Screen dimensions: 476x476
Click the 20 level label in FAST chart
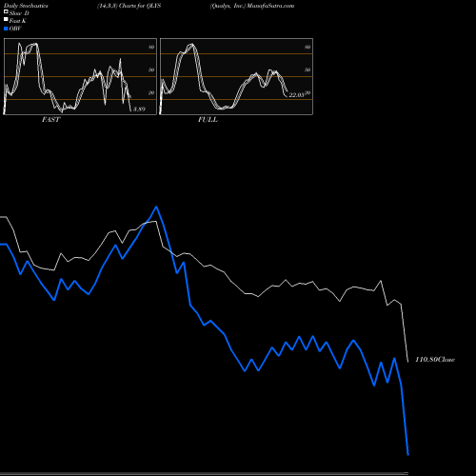click(x=151, y=92)
